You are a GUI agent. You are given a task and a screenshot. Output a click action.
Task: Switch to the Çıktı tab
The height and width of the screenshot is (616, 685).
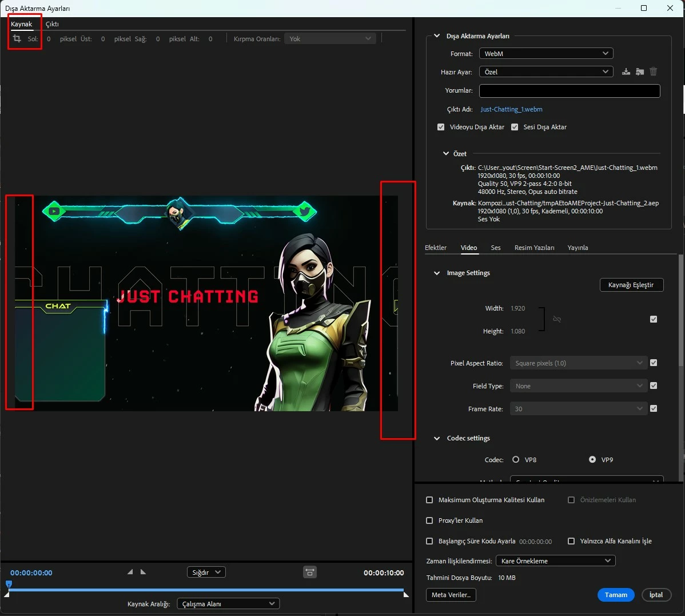52,24
